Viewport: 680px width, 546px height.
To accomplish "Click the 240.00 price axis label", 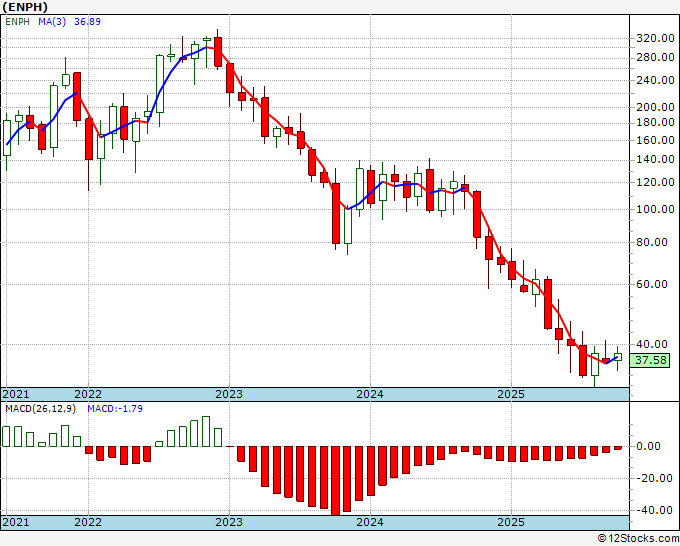I will click(655, 80).
